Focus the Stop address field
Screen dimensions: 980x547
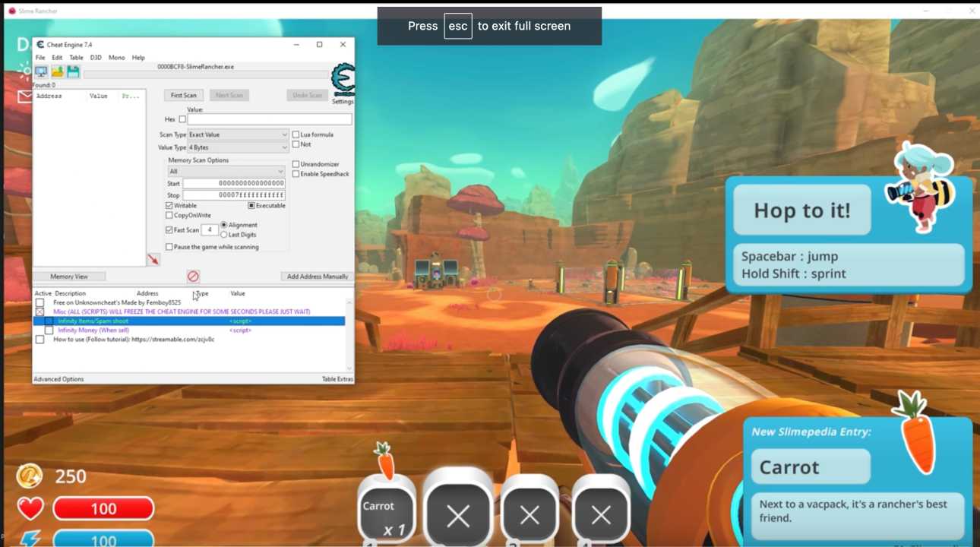(x=234, y=195)
